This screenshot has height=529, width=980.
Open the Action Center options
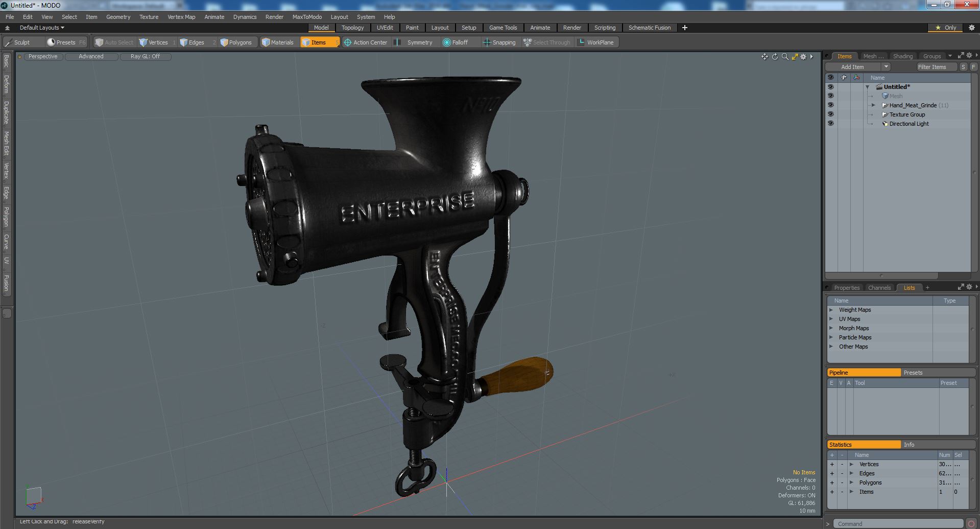[365, 42]
